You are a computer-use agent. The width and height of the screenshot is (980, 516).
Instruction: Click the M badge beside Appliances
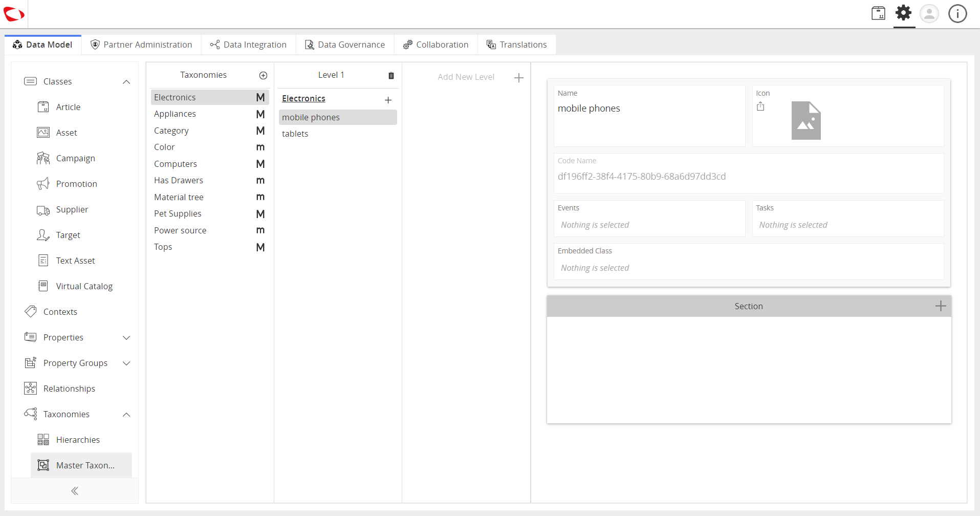point(260,114)
